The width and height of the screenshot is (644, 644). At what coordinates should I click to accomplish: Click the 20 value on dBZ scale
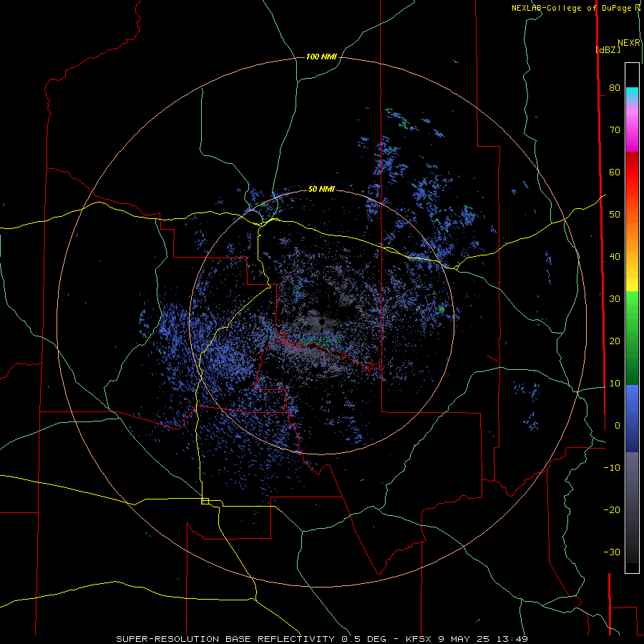[x=615, y=341]
